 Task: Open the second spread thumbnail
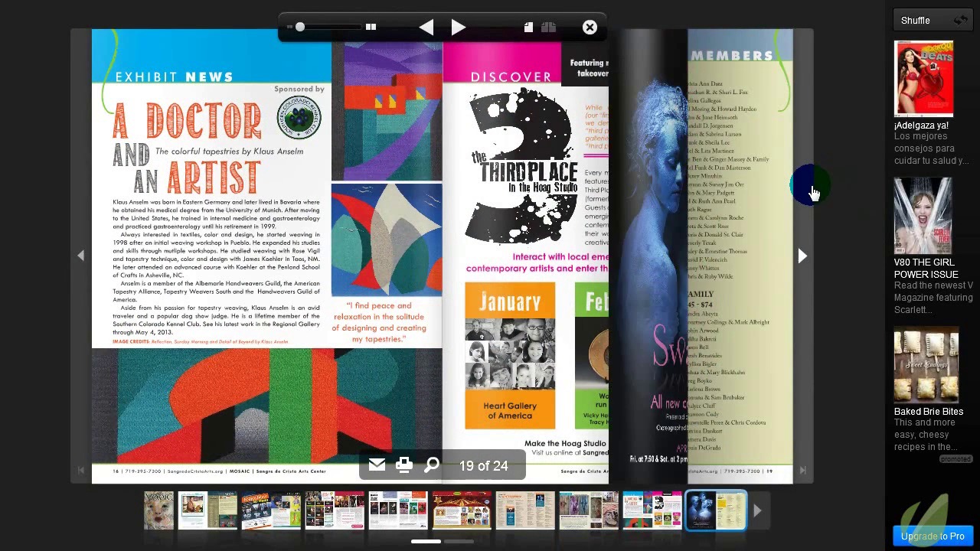click(x=207, y=510)
